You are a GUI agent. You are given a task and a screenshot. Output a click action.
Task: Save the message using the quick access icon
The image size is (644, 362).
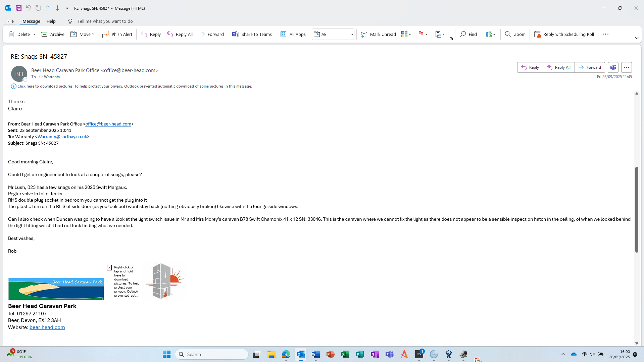pyautogui.click(x=19, y=8)
